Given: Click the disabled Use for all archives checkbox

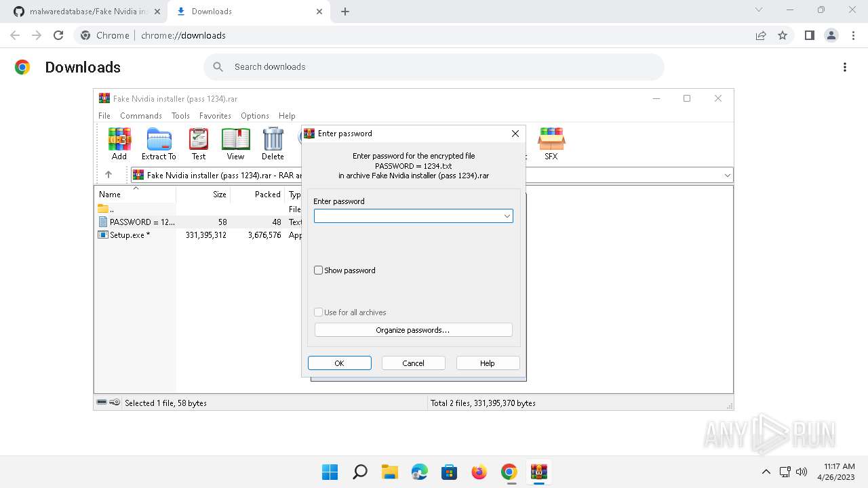Looking at the screenshot, I should coord(318,312).
